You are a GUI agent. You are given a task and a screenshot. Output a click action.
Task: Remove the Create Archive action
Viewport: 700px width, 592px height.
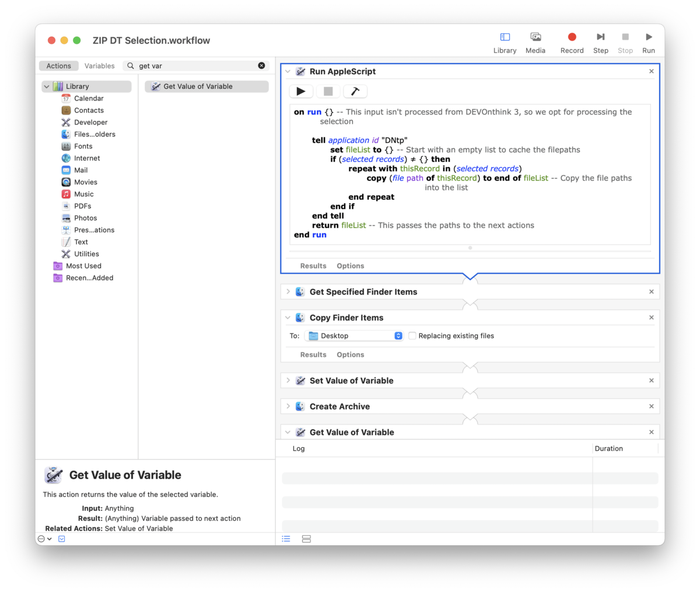tap(652, 406)
